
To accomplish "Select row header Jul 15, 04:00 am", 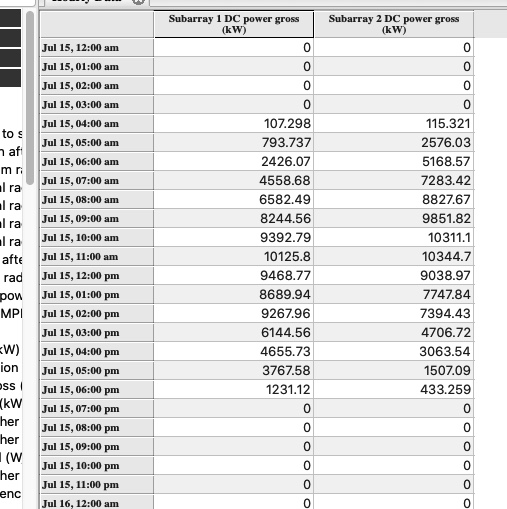I will point(97,124).
